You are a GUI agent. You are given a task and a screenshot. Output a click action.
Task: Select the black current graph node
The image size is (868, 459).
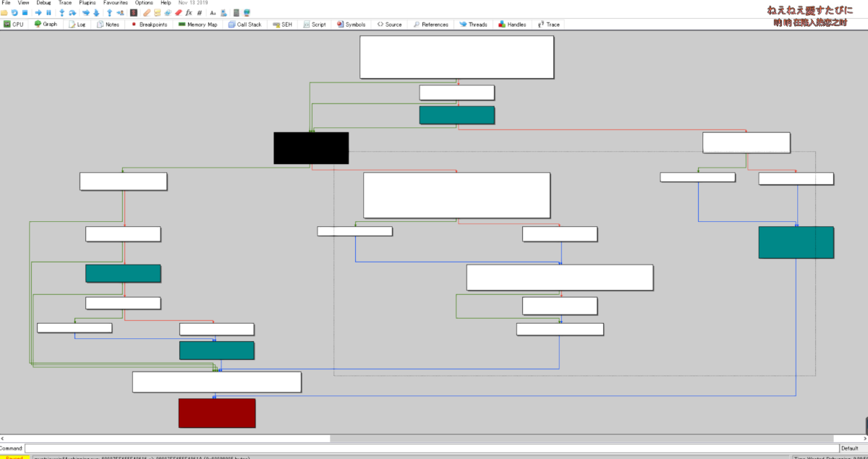[x=311, y=147]
